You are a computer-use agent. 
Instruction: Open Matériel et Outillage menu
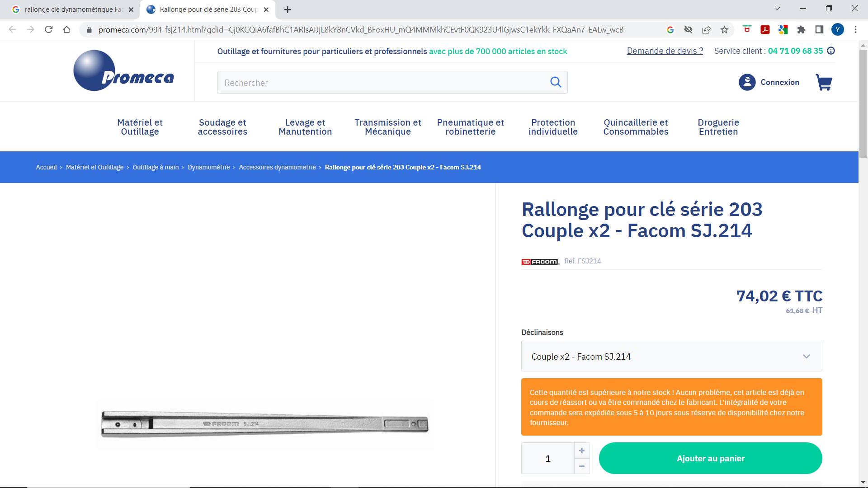pos(140,127)
